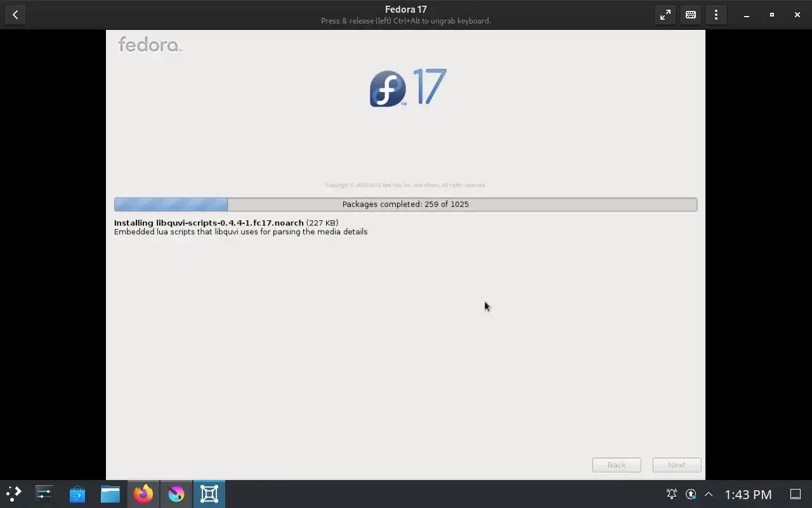Click the show desktop button

coord(796,494)
